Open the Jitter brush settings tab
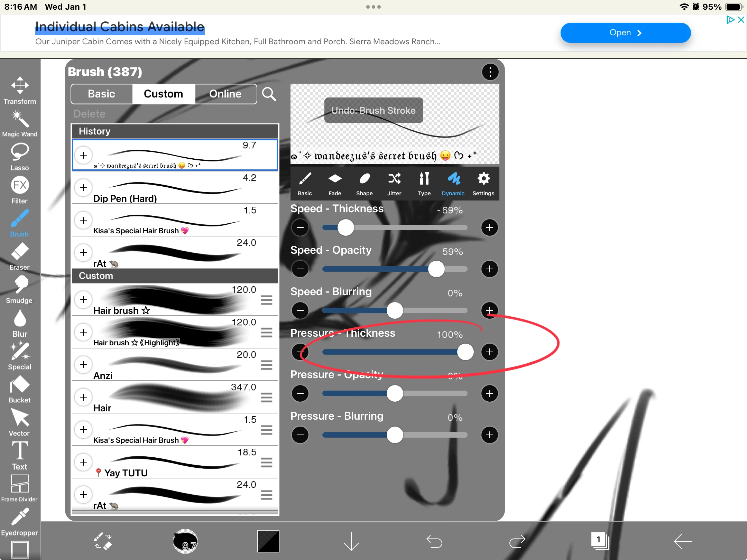The height and width of the screenshot is (560, 747). (x=394, y=184)
